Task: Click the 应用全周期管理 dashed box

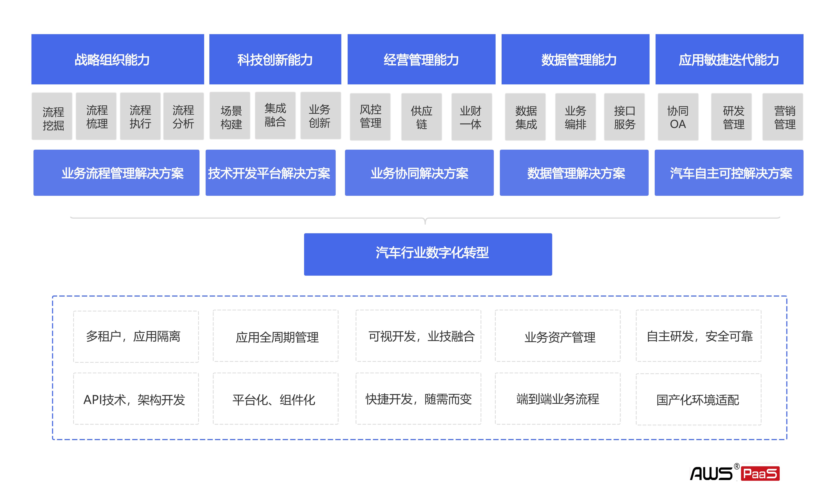Action: click(275, 336)
